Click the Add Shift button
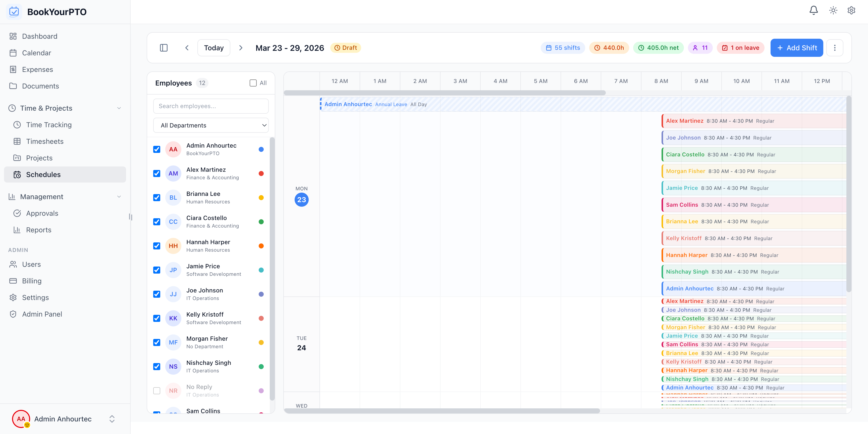This screenshot has height=434, width=868. (x=797, y=48)
